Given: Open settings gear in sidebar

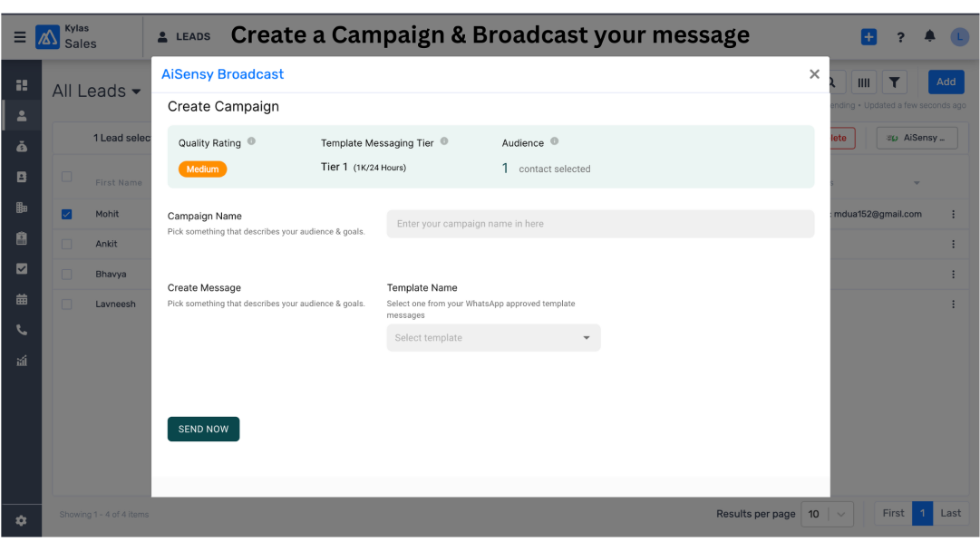Looking at the screenshot, I should 21,520.
